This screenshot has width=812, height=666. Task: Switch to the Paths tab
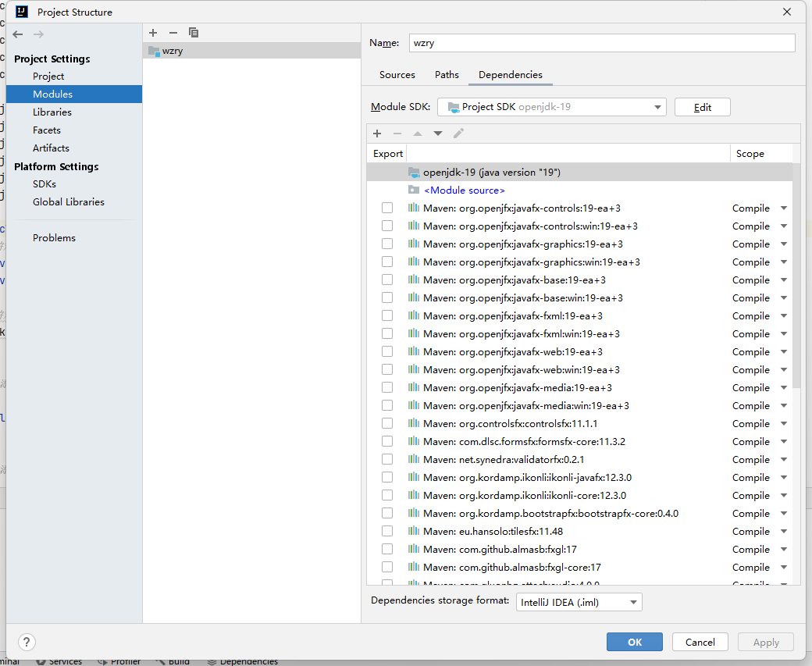click(x=447, y=75)
